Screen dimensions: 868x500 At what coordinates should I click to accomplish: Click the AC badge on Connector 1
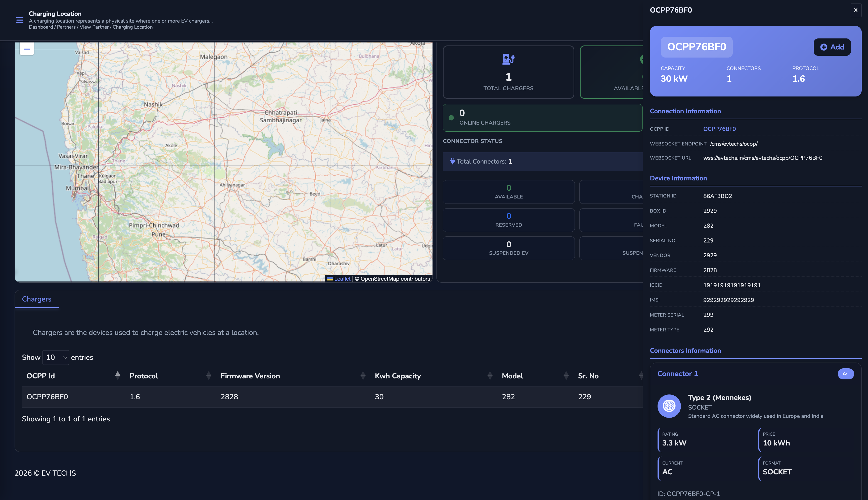coord(845,374)
